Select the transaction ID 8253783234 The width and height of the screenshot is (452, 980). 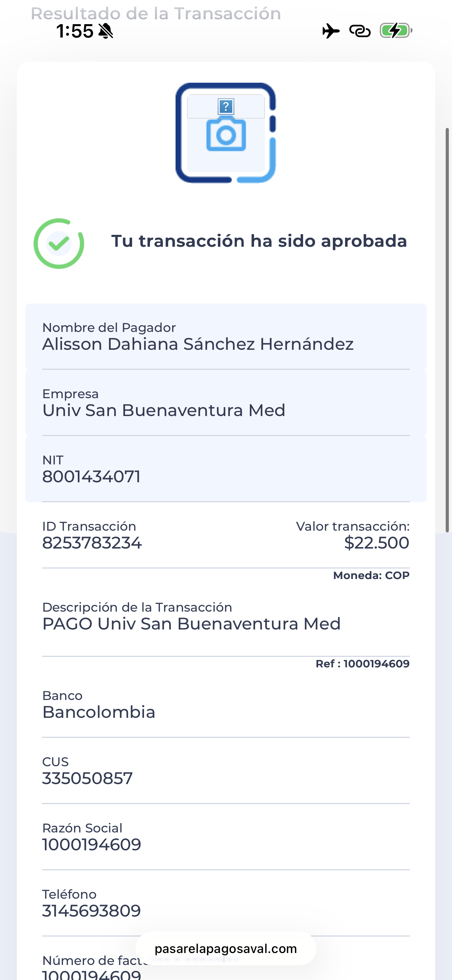tap(92, 543)
